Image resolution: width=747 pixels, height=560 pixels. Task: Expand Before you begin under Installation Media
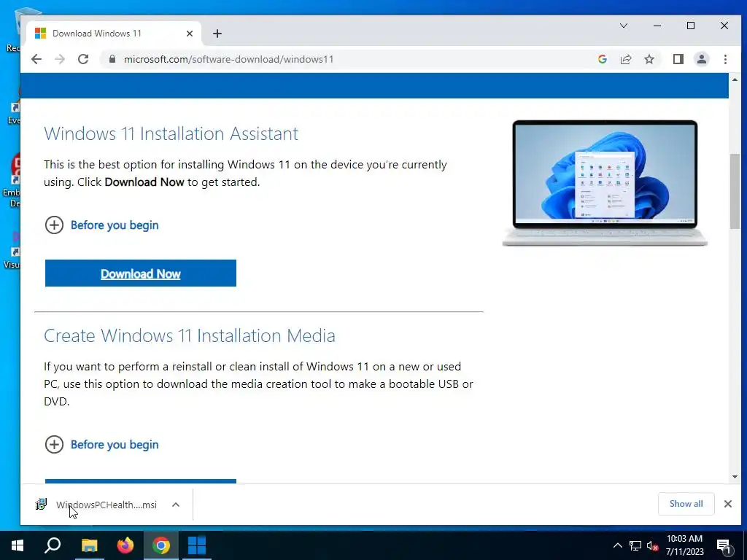click(101, 444)
